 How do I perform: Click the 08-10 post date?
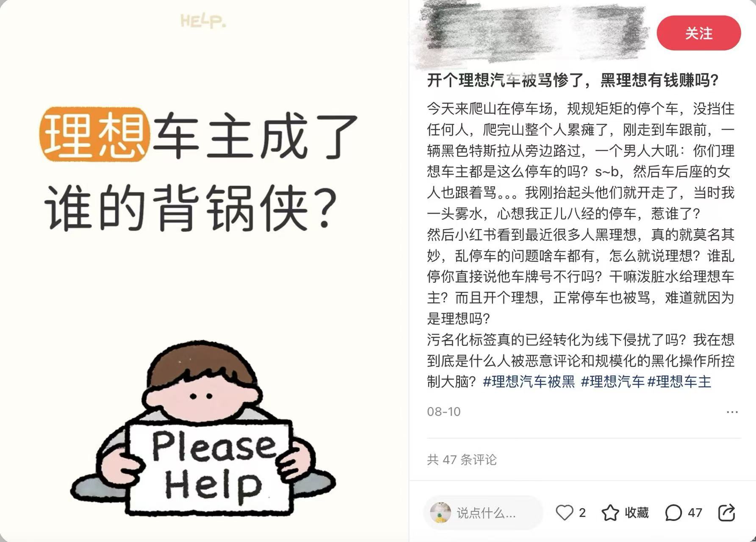click(443, 412)
